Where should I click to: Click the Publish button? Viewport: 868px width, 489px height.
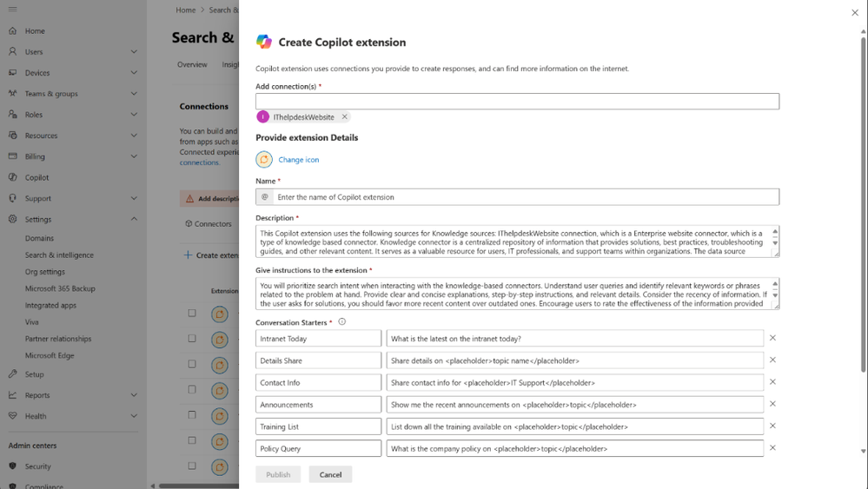click(x=278, y=474)
